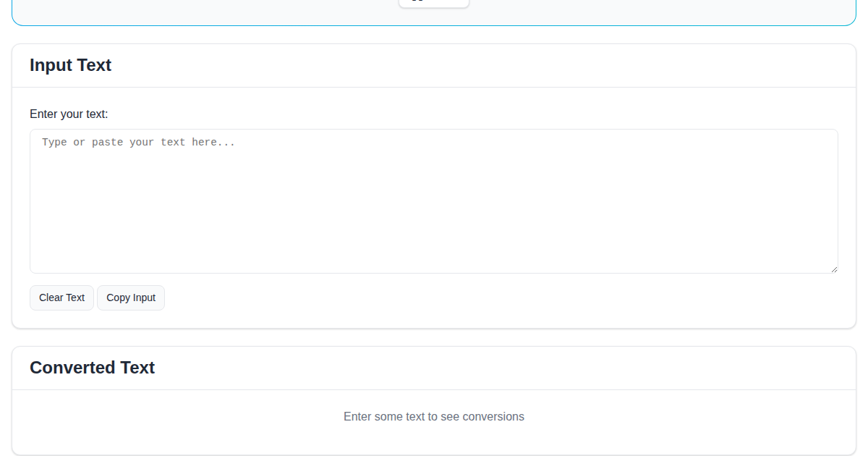Screen dimensions: 868x456
Task: Click the partially visible button at top edge
Action: tap(434, 3)
